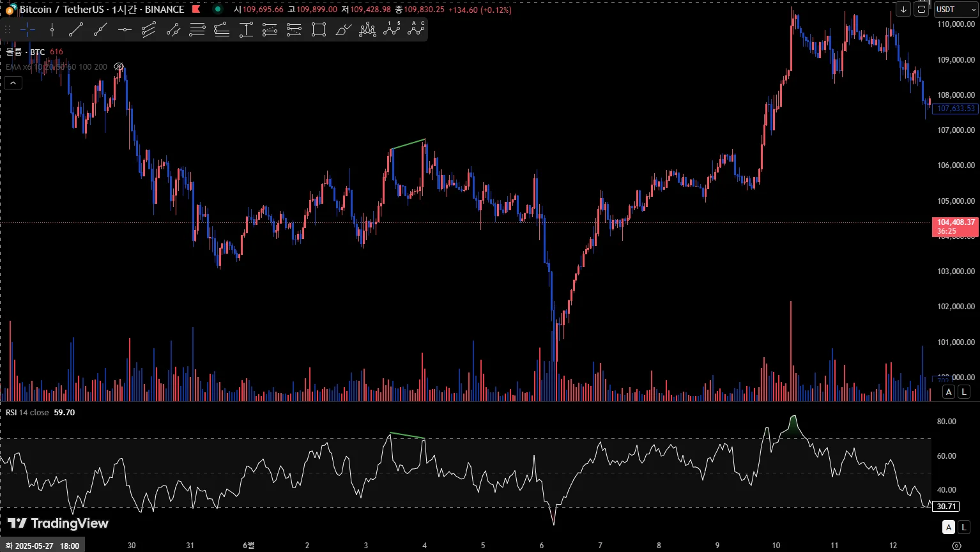This screenshot has width=980, height=552.
Task: Toggle auto scale A on the price pane
Action: [949, 392]
